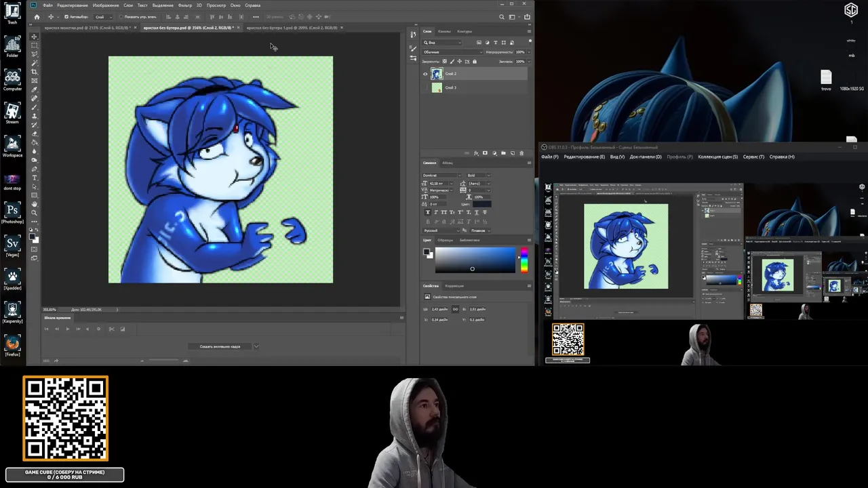Open the Domkrat font family dropdown
868x488 pixels.
[442, 176]
